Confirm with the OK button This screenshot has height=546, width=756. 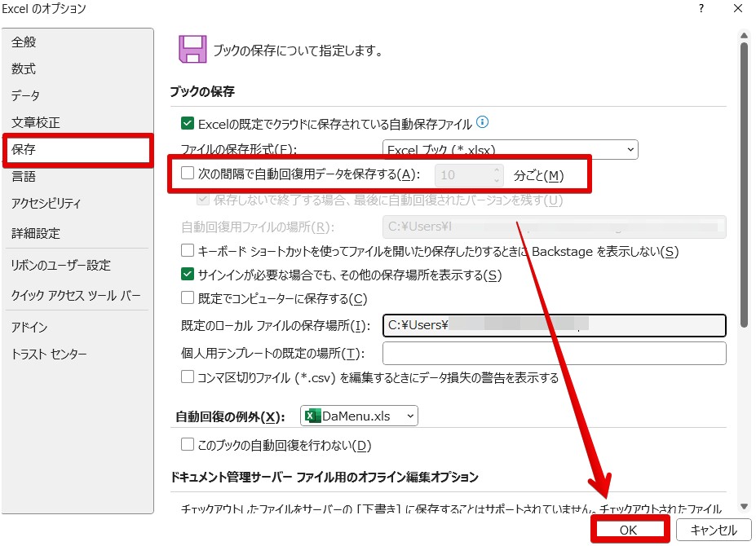630,530
